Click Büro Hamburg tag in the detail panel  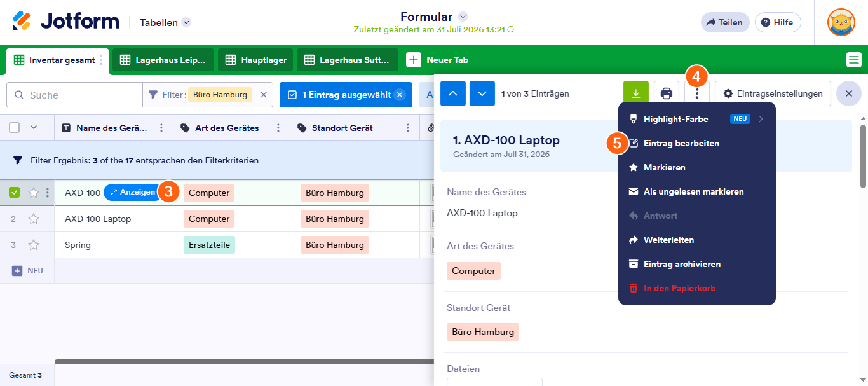(483, 332)
